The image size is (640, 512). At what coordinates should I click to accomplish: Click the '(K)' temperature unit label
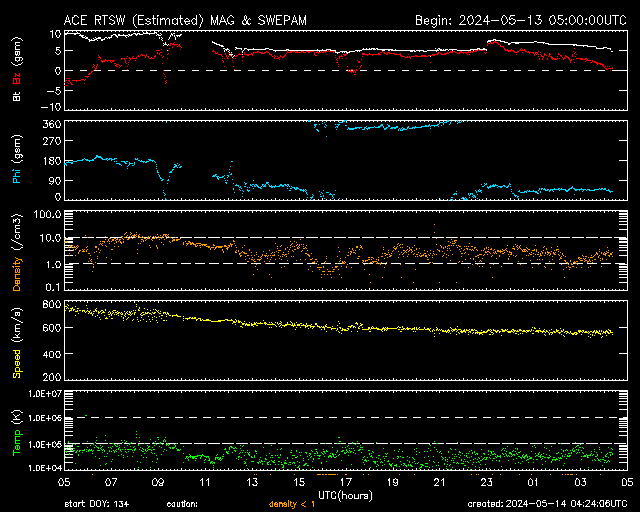17,417
